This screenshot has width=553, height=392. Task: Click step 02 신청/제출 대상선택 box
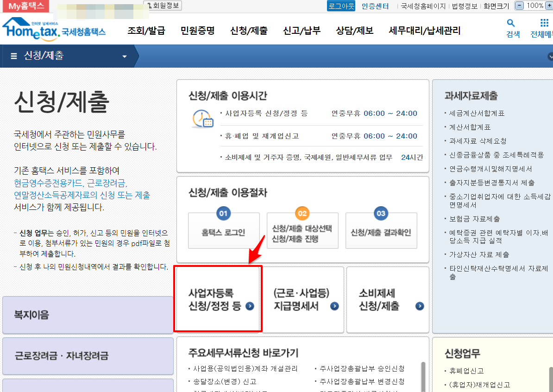click(x=302, y=231)
